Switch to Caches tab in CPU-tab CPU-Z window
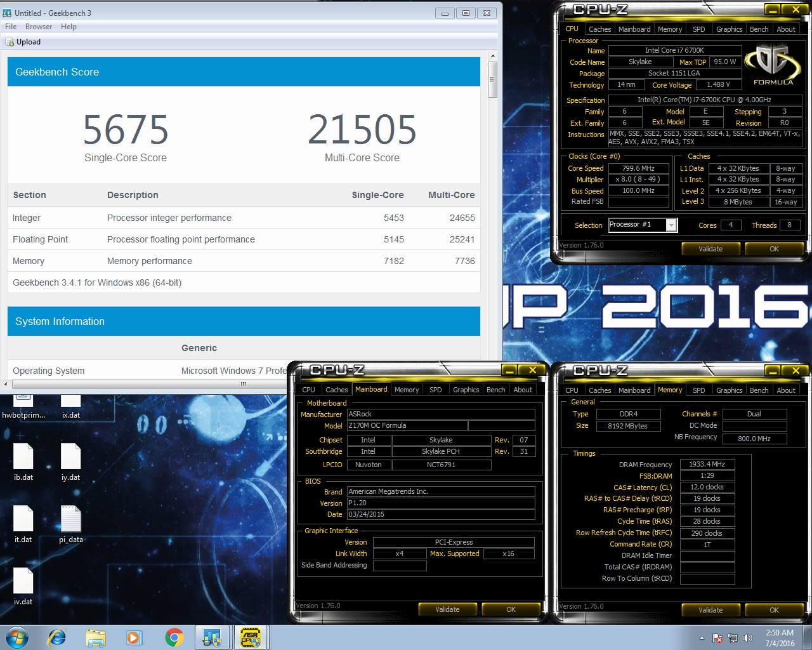The height and width of the screenshot is (650, 812). tap(599, 29)
